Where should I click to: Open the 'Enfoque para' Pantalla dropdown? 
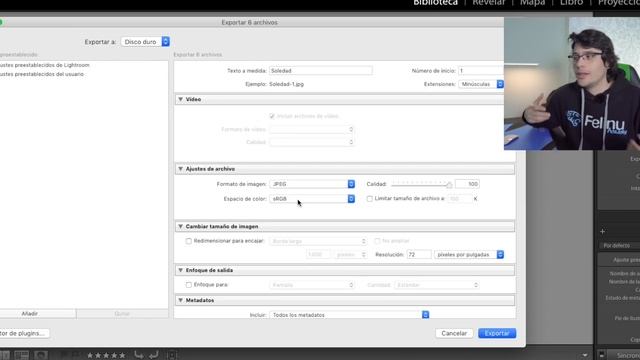pos(311,285)
